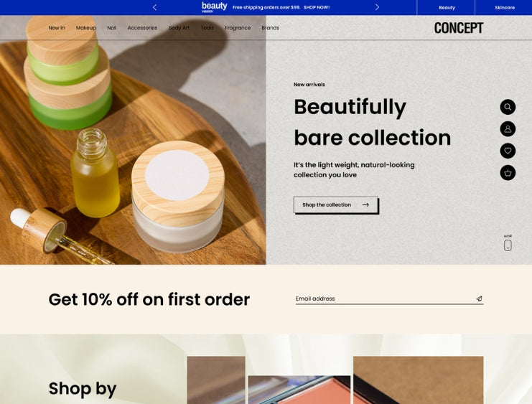532x404 pixels.
Task: Open the heart wishlist icon
Action: 508,151
